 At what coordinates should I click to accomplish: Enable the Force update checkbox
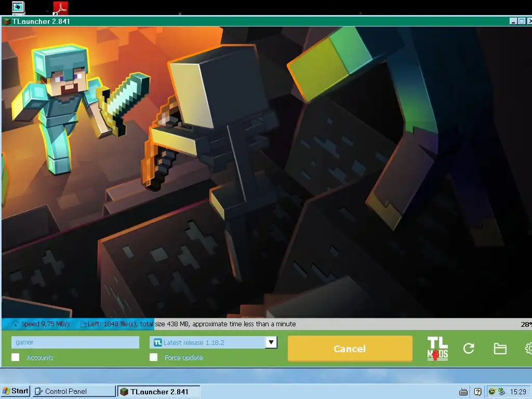[153, 357]
